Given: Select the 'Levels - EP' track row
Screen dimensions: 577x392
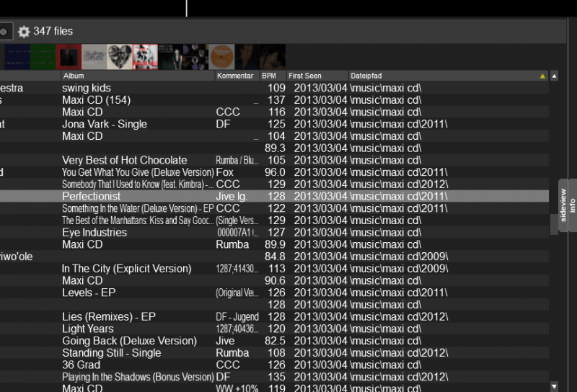Looking at the screenshot, I should [x=274, y=293].
